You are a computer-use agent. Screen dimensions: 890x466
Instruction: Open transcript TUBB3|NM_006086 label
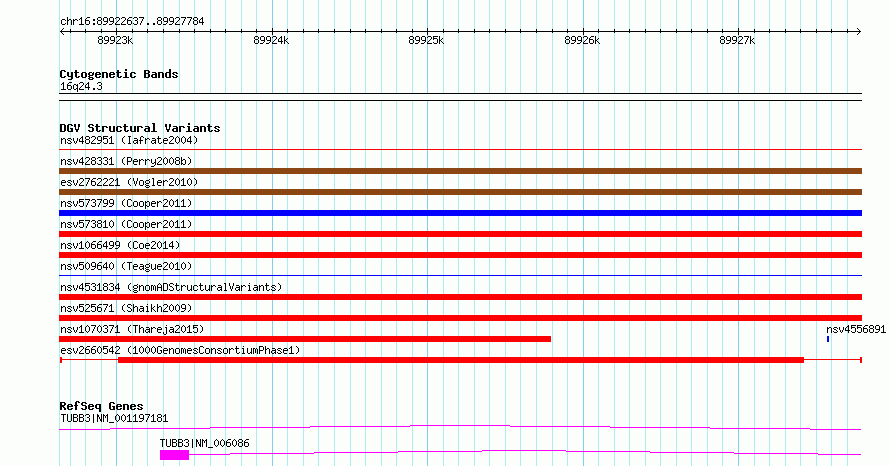pyautogui.click(x=204, y=443)
